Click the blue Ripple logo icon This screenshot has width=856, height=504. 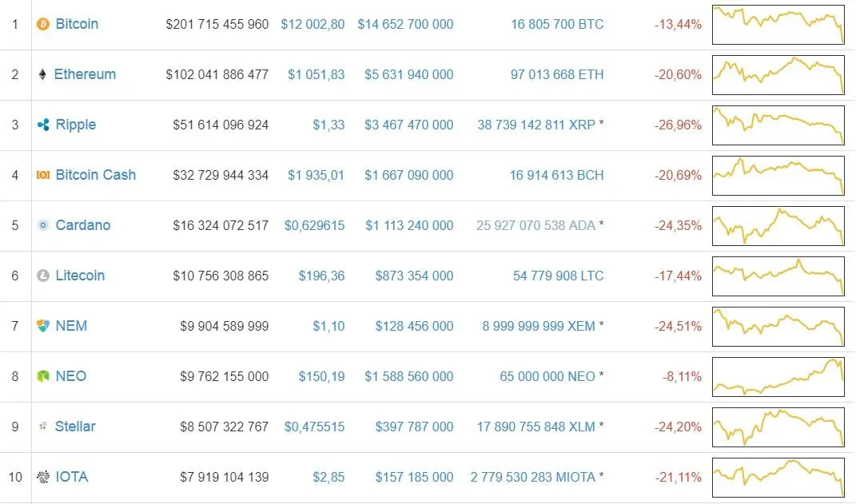(43, 125)
